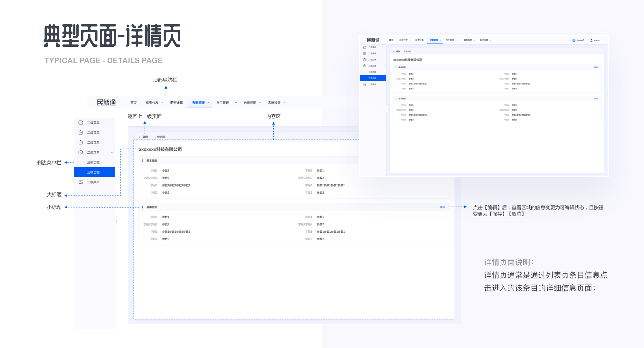644x348 pixels.
Task: Click 消息通知 in the small preview header
Action: pos(580,40)
